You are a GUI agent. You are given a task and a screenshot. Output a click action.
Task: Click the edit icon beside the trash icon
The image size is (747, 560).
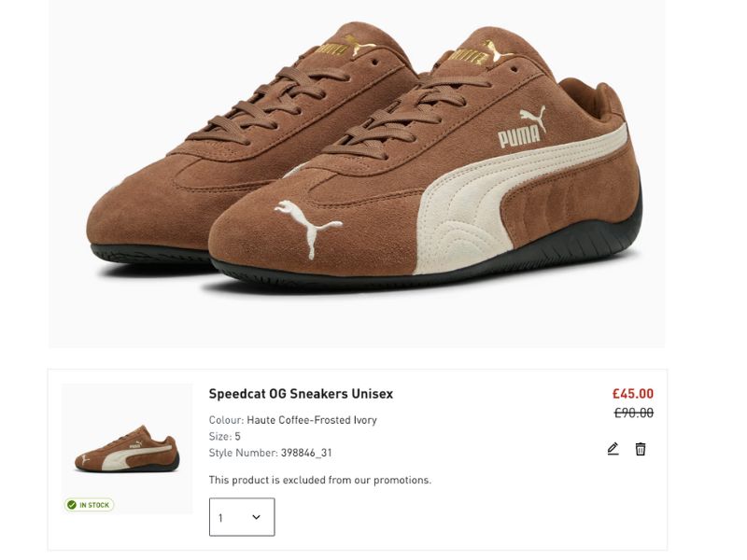pos(612,448)
